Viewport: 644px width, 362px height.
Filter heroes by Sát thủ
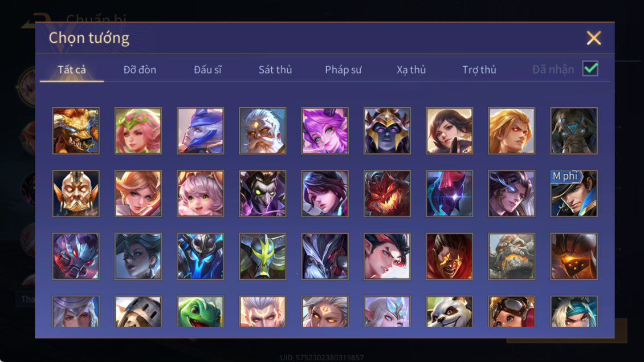click(275, 70)
